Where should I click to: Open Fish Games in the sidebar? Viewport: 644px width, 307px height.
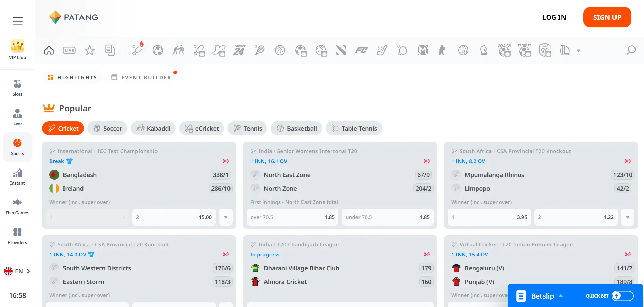pos(17,205)
